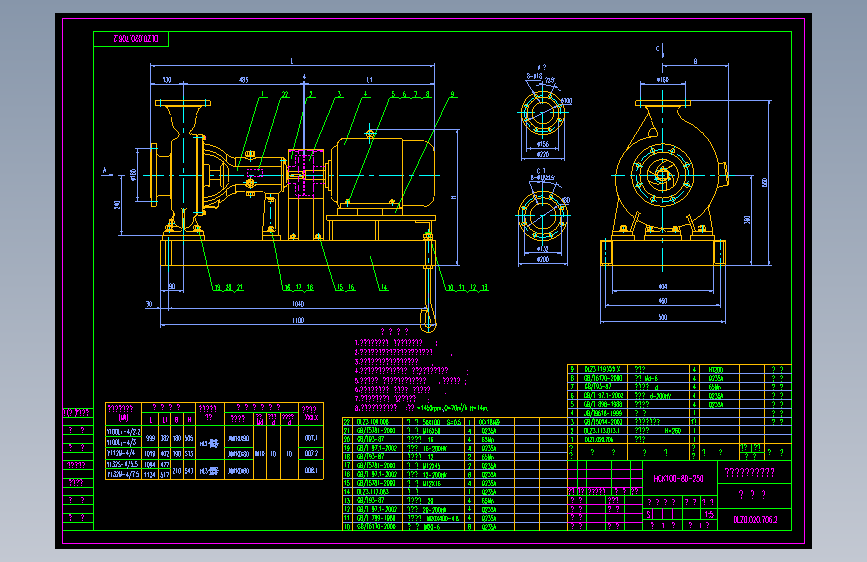The height and width of the screenshot is (562, 867).
Task: Select the 500 width dimension under end view
Action: point(662,317)
